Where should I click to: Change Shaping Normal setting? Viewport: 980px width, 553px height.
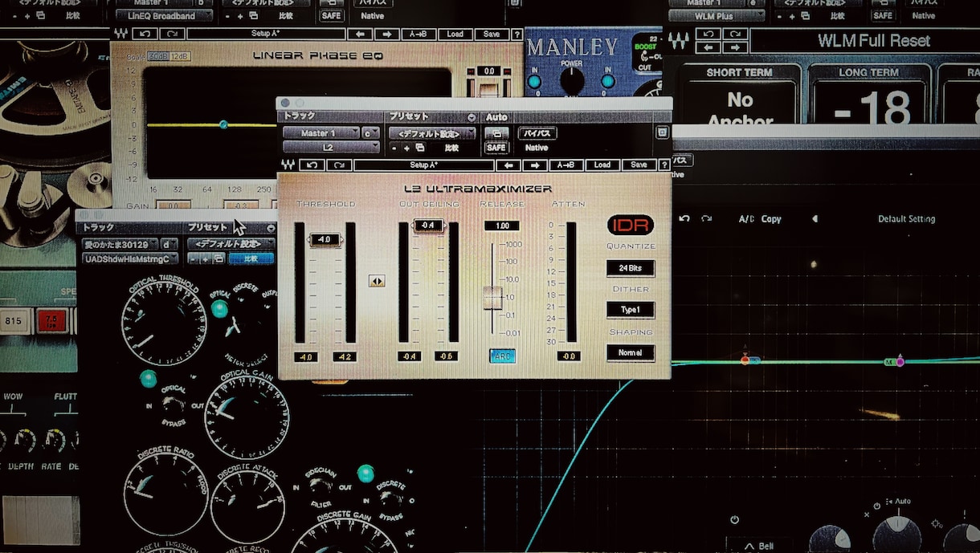click(631, 352)
